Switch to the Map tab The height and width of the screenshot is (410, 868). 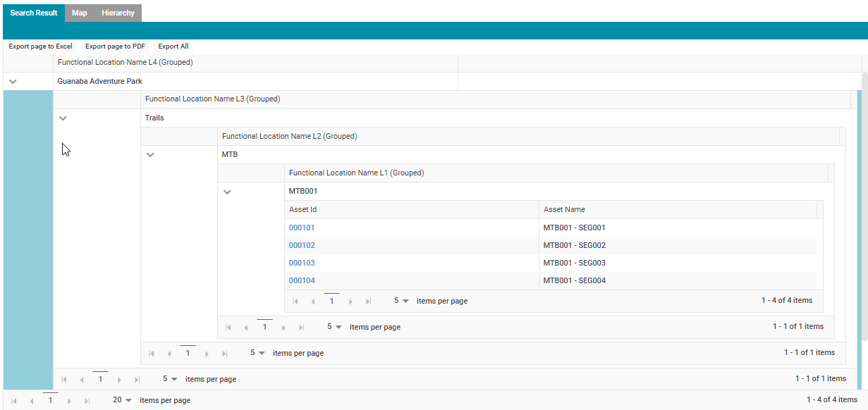[79, 13]
